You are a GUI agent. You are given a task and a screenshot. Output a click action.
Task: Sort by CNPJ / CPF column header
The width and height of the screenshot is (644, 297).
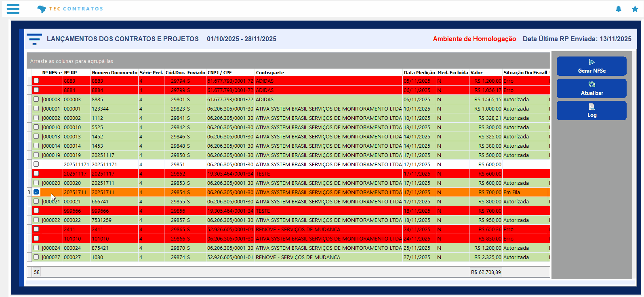click(231, 73)
